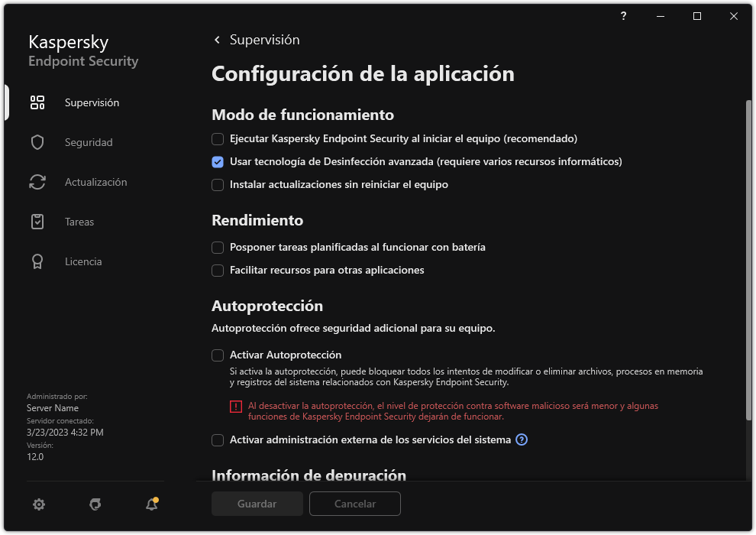
Task: Click the help question mark in the titlebar
Action: pyautogui.click(x=623, y=16)
